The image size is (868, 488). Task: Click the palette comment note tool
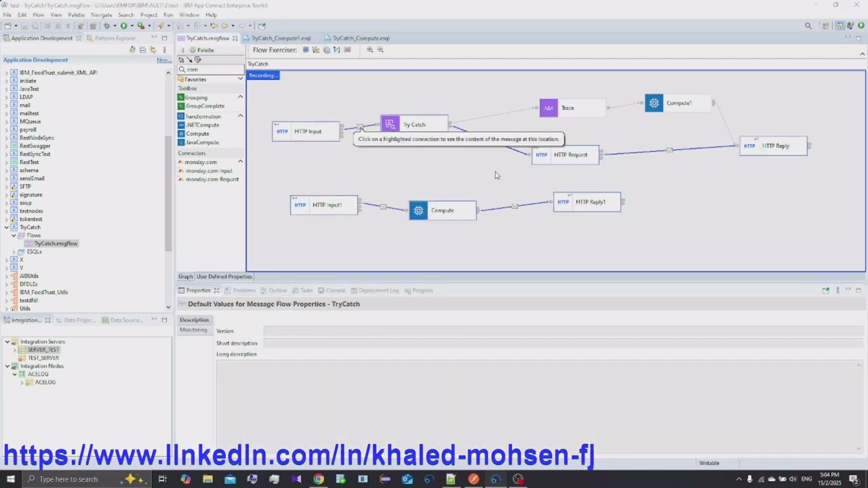(x=197, y=60)
